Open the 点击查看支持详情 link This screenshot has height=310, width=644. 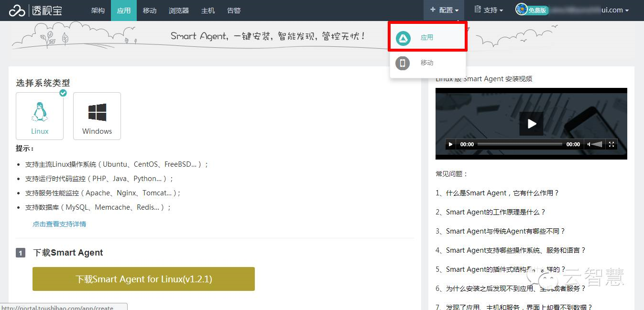tap(59, 224)
